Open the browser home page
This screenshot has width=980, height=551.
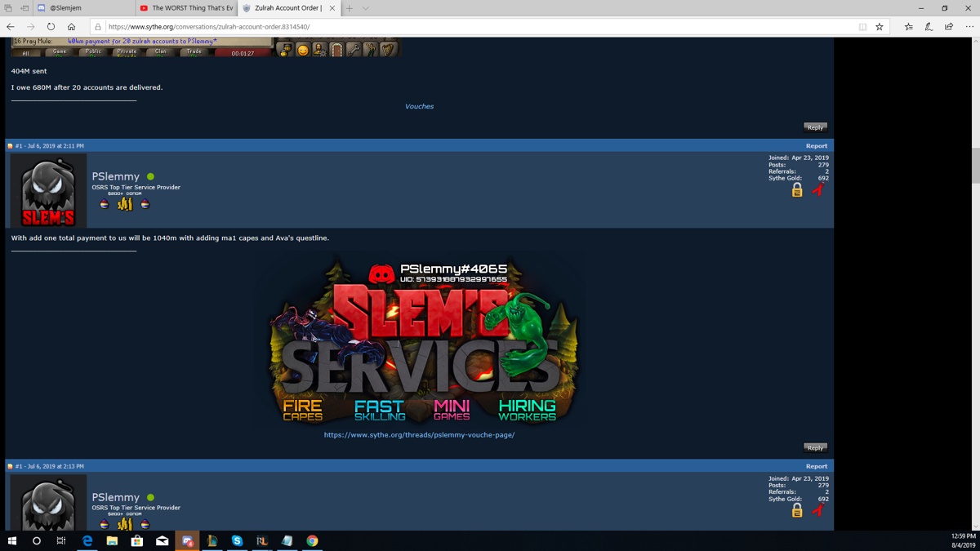point(71,27)
